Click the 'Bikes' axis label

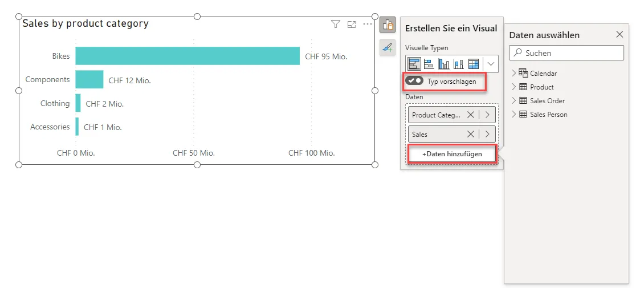coord(61,56)
